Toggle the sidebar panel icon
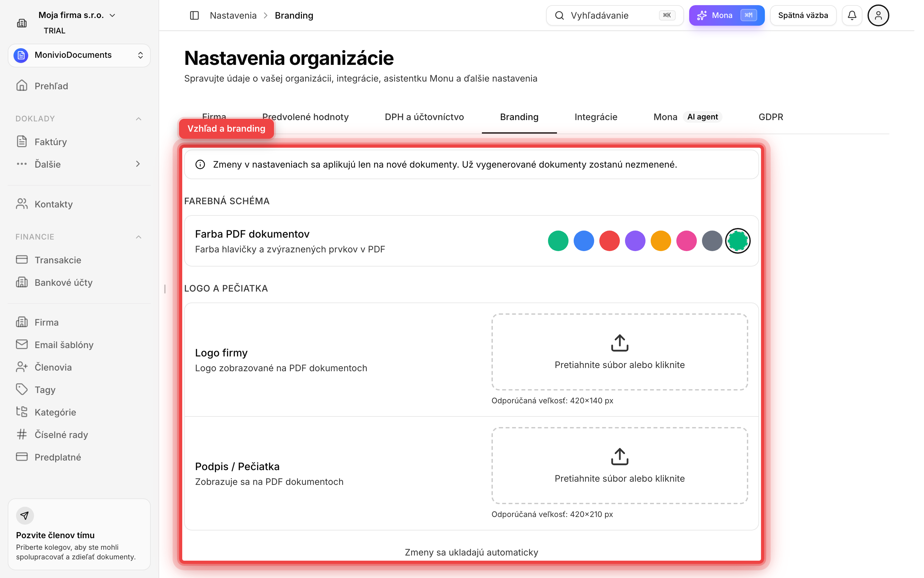The image size is (924, 578). click(194, 15)
